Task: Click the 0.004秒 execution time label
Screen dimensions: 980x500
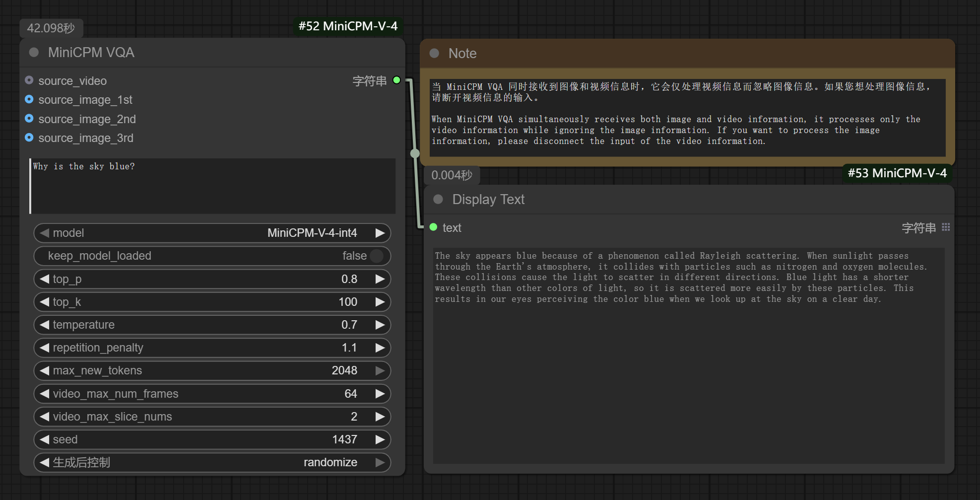Action: click(452, 175)
